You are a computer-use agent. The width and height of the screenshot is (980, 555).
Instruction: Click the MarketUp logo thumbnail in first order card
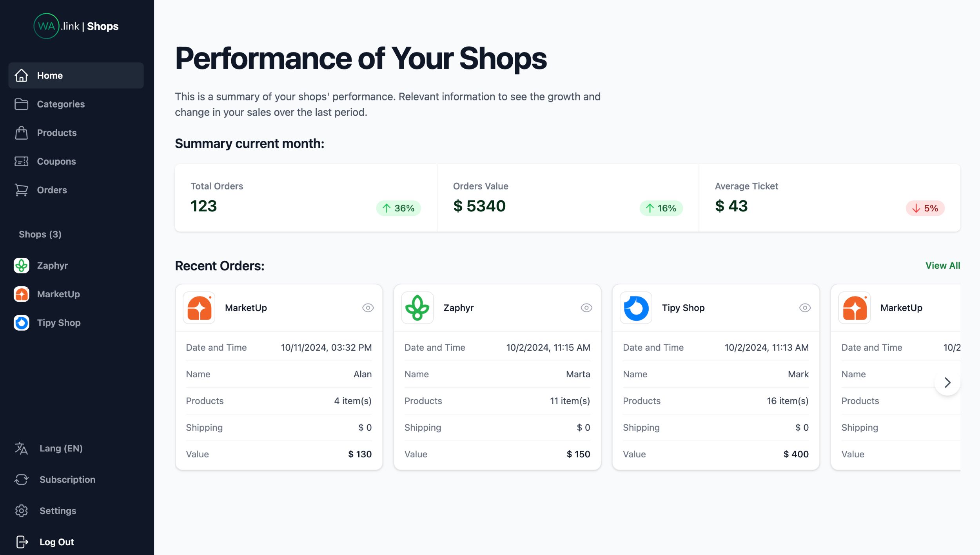click(199, 308)
